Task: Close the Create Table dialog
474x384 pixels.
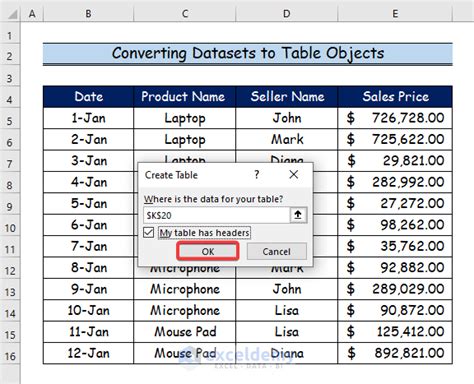Action: click(294, 174)
